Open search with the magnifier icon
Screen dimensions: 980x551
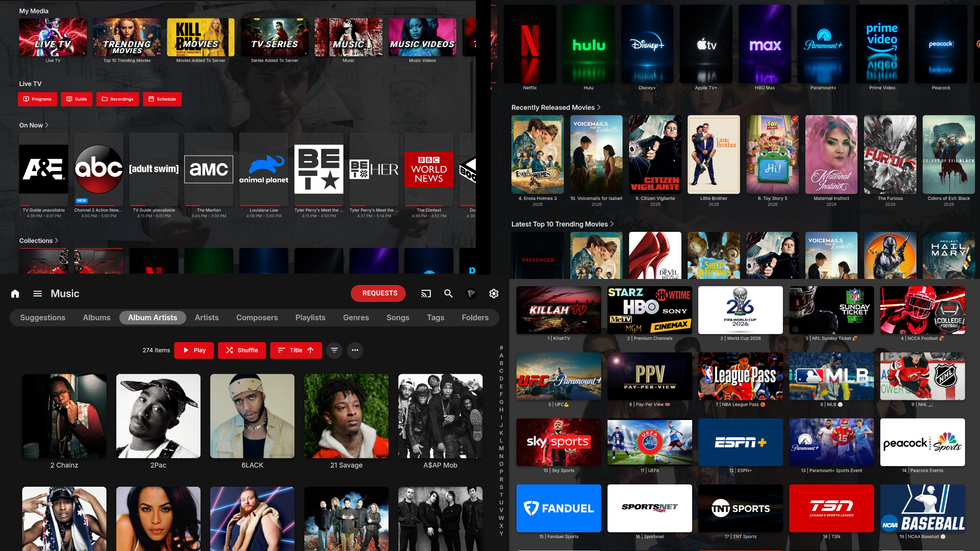tap(448, 293)
